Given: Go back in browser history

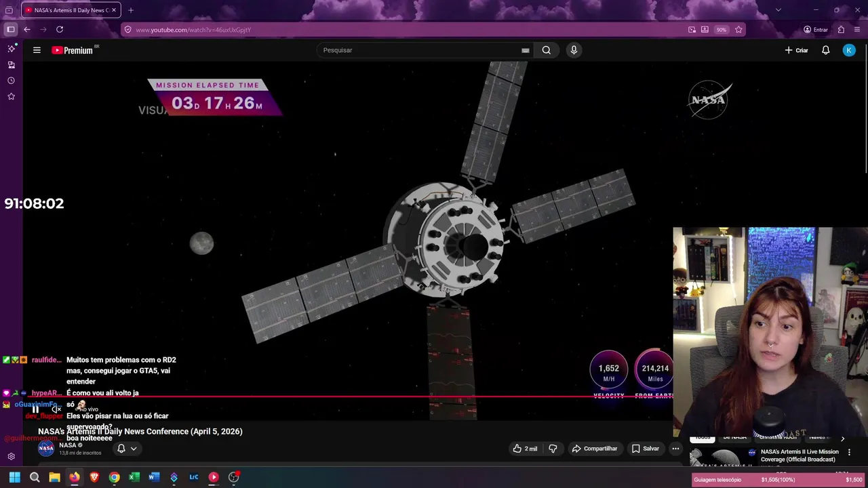Looking at the screenshot, I should coord(26,29).
